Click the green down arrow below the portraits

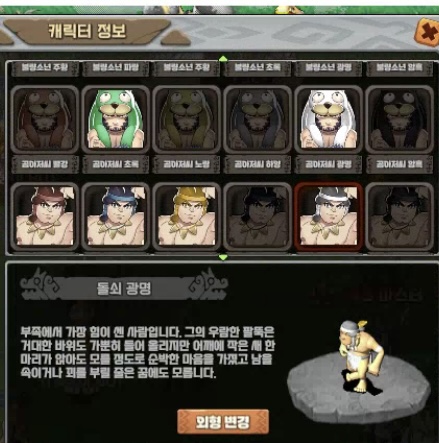223,257
